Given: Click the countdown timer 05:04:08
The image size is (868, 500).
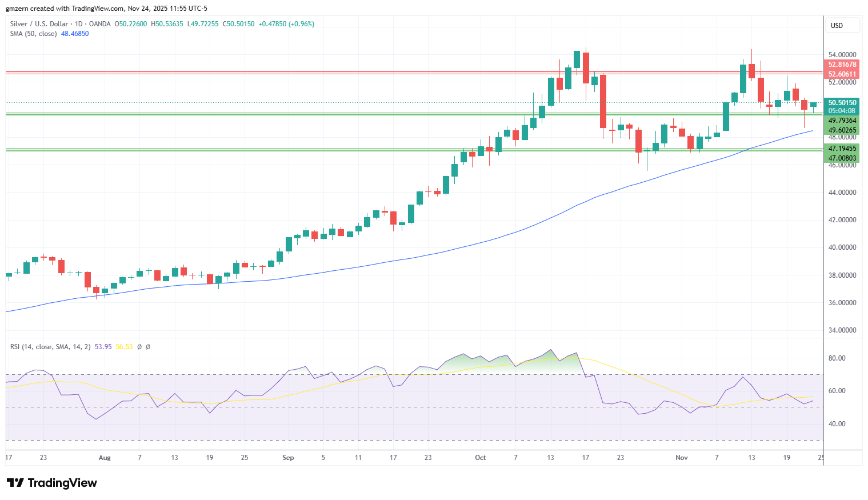Looking at the screenshot, I should point(842,111).
